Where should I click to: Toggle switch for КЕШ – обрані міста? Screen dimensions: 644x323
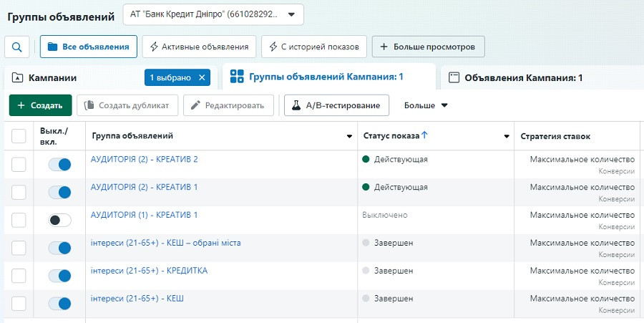(x=59, y=249)
